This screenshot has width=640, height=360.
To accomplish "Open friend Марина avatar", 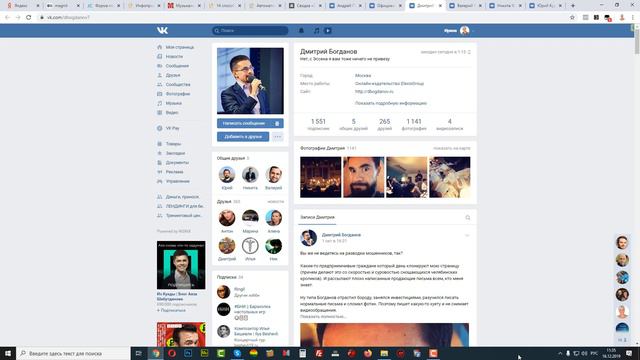I will (x=250, y=218).
